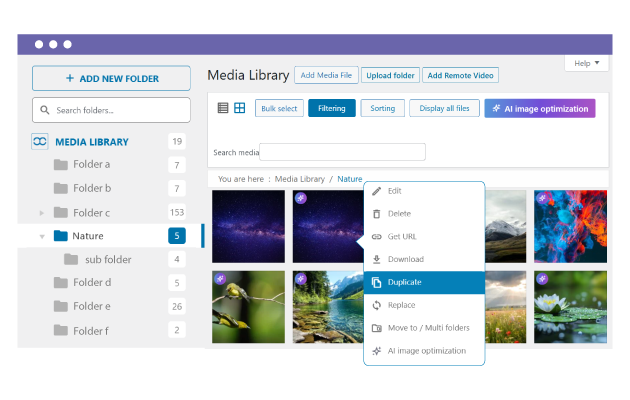Click AI badge on lotus flower thumbnail
The image size is (630, 400).
[542, 279]
